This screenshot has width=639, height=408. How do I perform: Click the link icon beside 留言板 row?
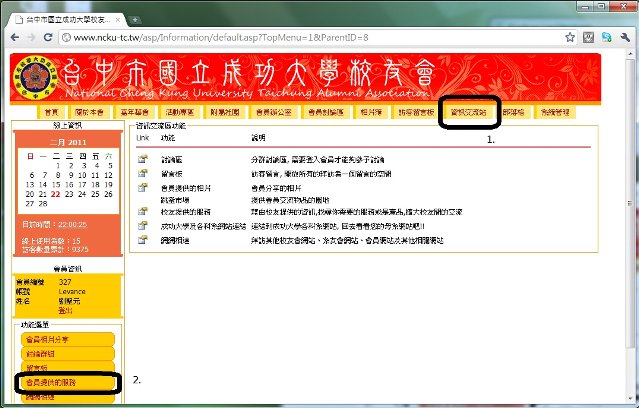[142, 173]
